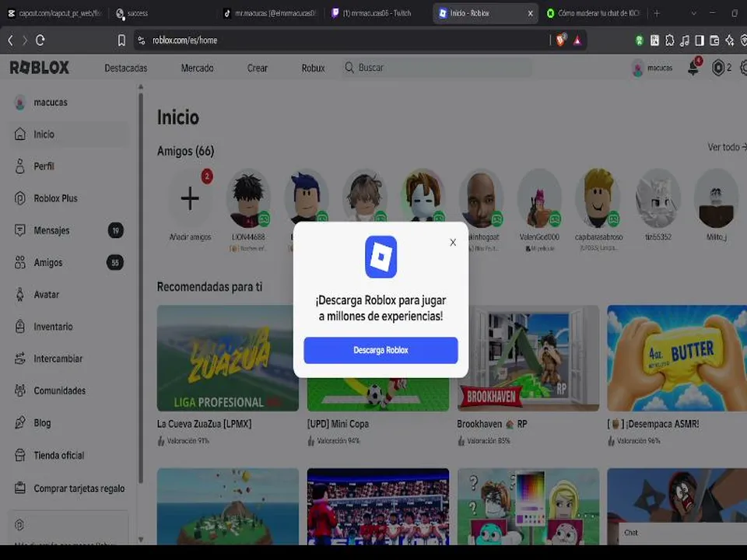Open macucas username in sidebar
Viewport: 747px width, 560px height.
click(51, 103)
